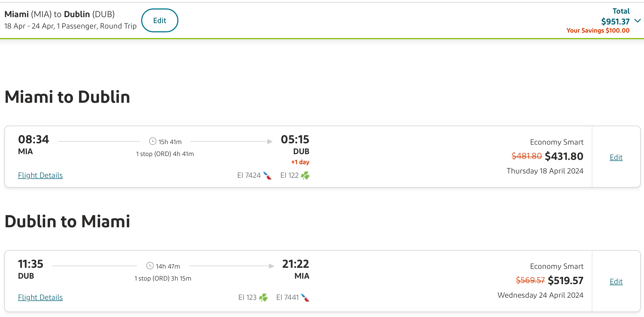Click the 1 stop (ORD) 3h 15m label
Viewport: 644px width, 317px height.
(163, 278)
